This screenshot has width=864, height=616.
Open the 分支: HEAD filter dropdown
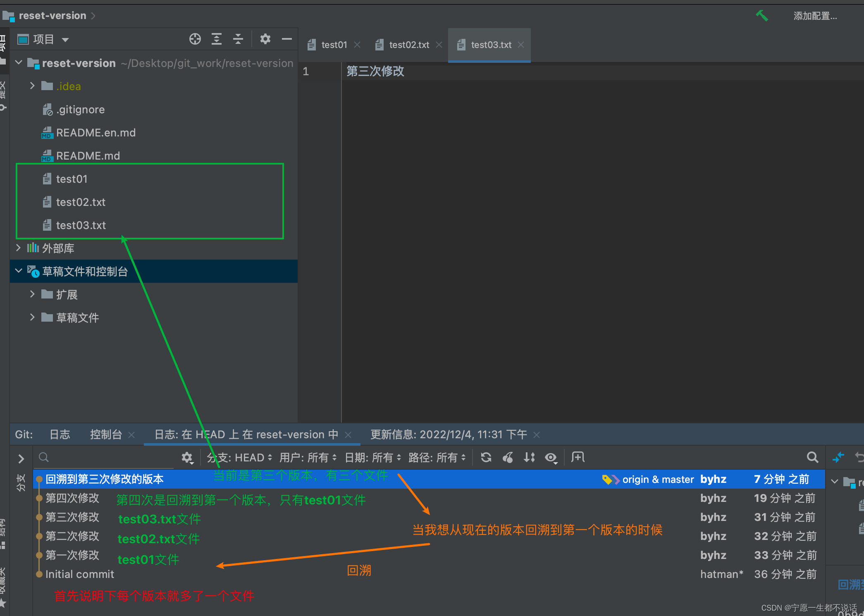[x=240, y=458]
